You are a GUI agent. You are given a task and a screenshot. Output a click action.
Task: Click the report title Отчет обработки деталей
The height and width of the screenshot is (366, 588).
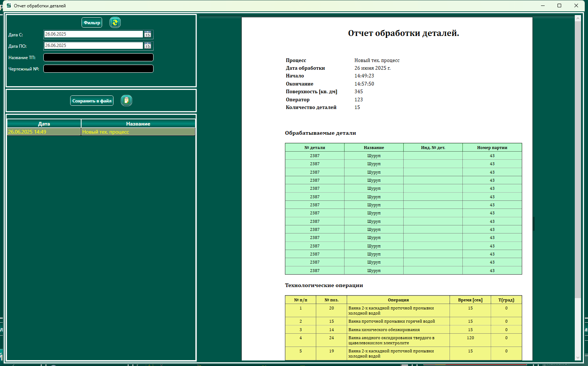[403, 33]
